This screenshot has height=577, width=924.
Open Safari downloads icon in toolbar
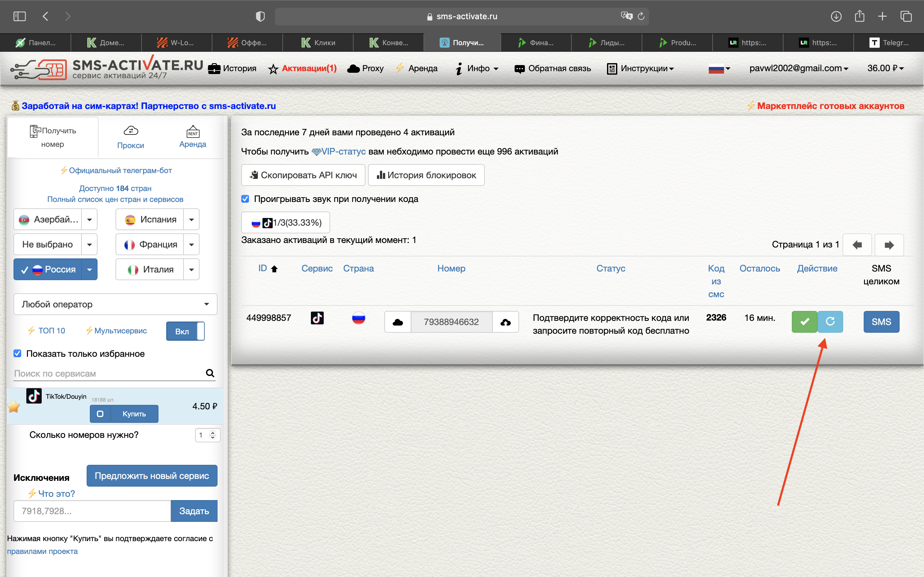836,16
